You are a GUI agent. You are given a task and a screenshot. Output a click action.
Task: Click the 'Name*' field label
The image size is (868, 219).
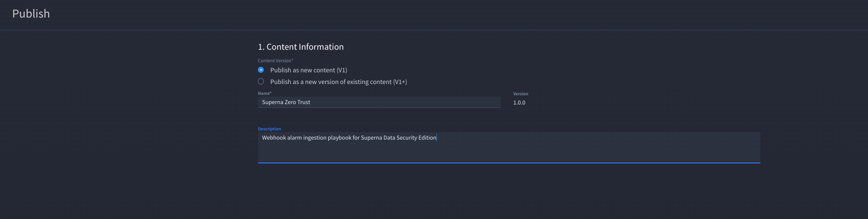click(x=265, y=93)
